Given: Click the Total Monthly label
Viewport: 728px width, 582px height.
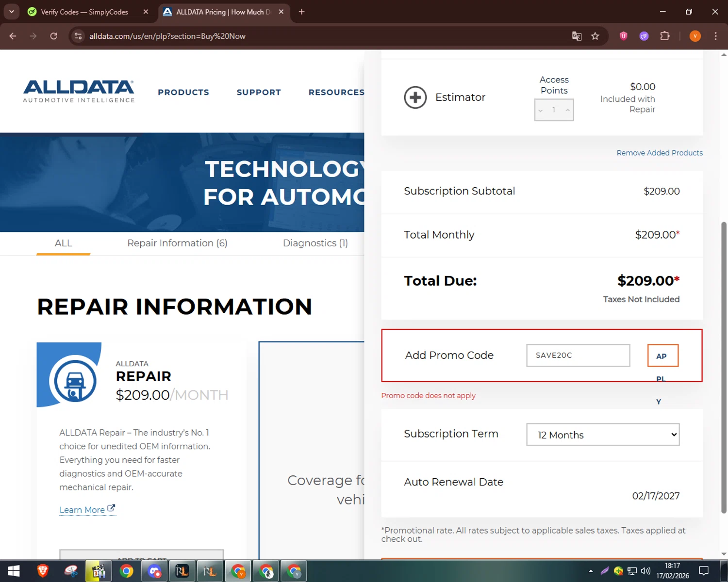Looking at the screenshot, I should [x=439, y=235].
